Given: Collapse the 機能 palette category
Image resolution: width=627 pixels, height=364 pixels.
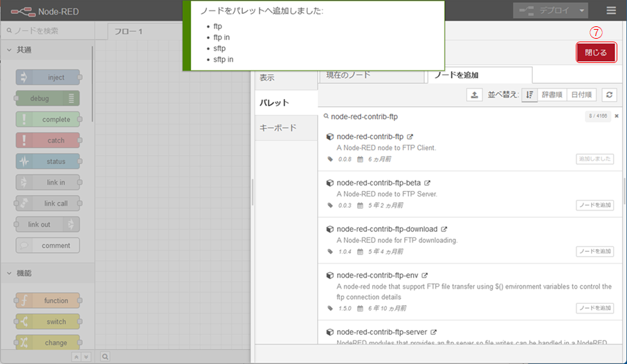Looking at the screenshot, I should tap(10, 273).
